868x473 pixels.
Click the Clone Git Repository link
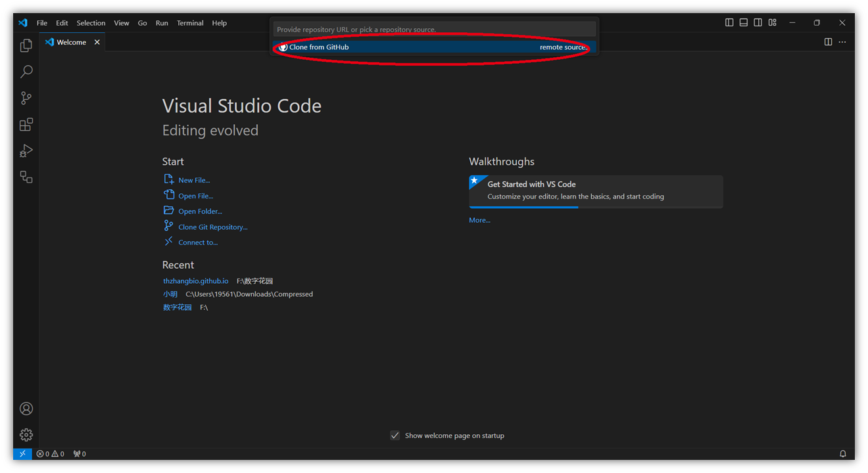click(x=212, y=227)
